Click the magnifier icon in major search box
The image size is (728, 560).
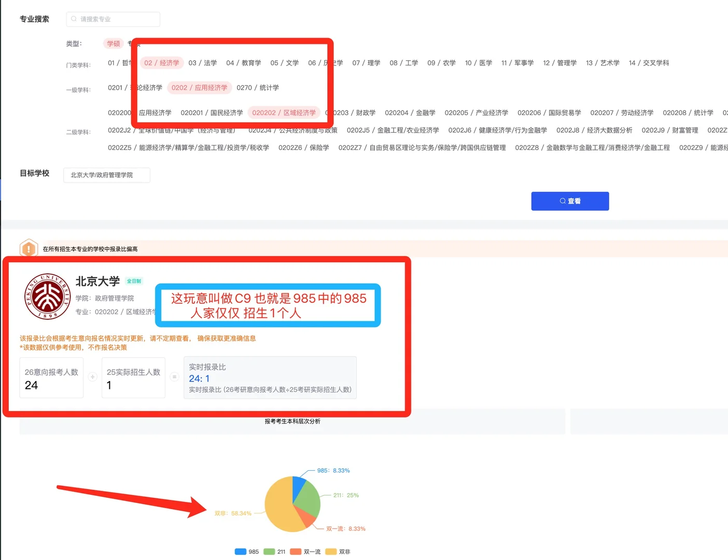(x=74, y=19)
